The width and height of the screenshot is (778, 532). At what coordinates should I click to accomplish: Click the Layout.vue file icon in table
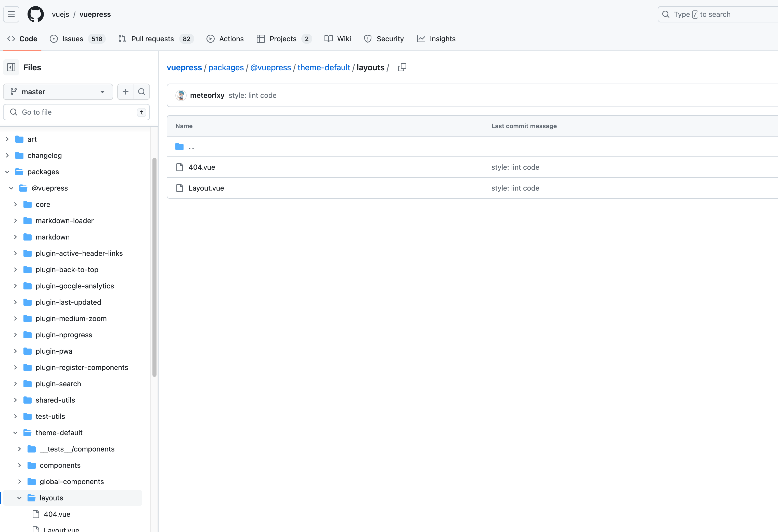(x=180, y=188)
